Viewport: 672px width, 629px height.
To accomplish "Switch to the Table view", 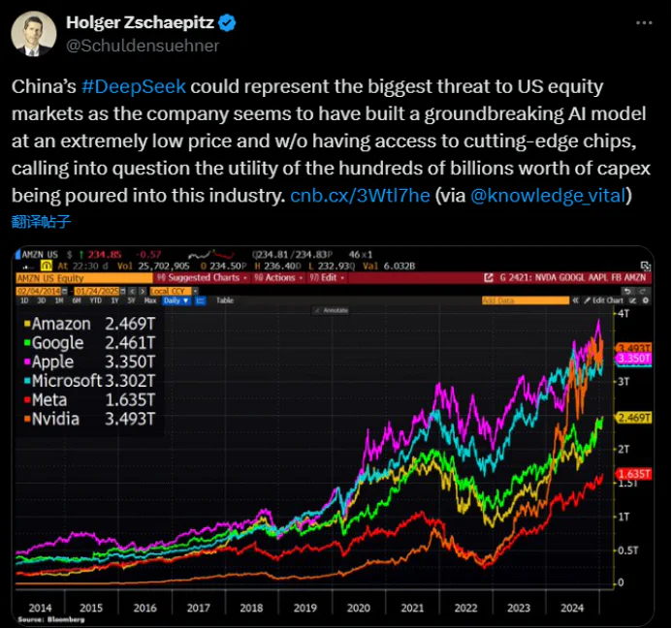I will click(x=225, y=300).
